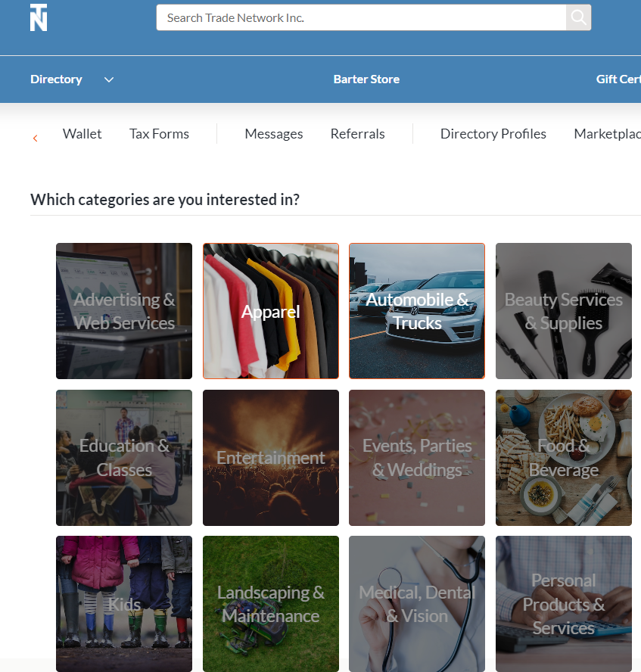
Task: Open the Messages section
Action: 274,134
